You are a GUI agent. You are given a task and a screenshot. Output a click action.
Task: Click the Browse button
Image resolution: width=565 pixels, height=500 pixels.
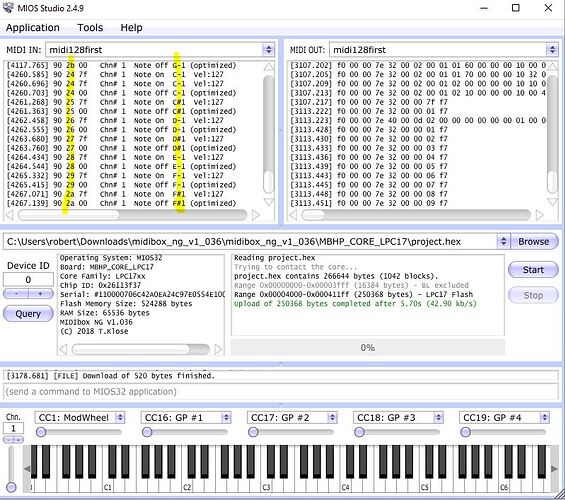[x=533, y=242]
